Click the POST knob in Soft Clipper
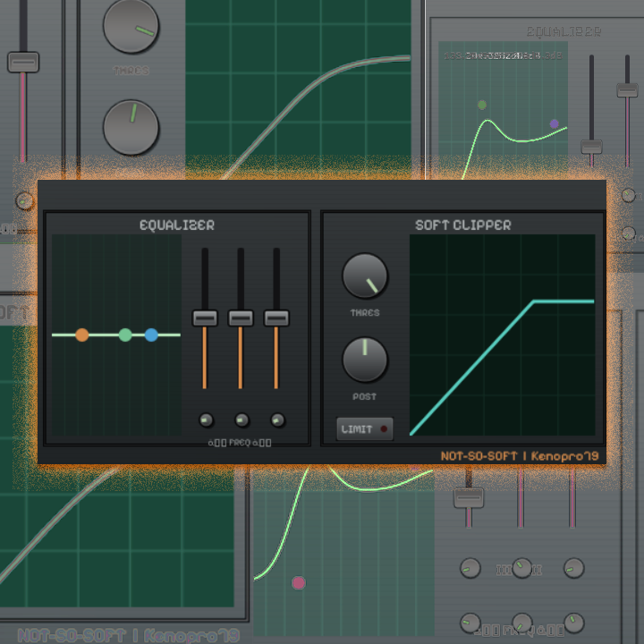This screenshot has width=644, height=644. click(365, 360)
